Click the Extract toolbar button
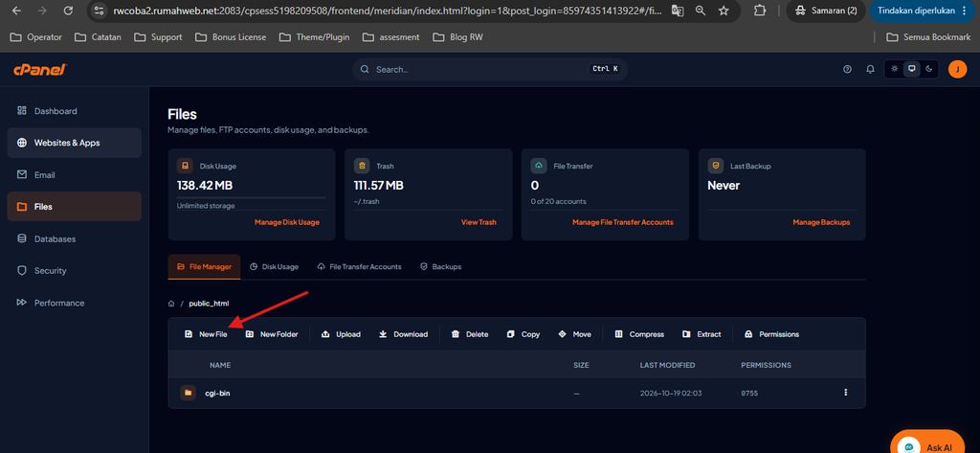Image resolution: width=980 pixels, height=453 pixels. [702, 334]
